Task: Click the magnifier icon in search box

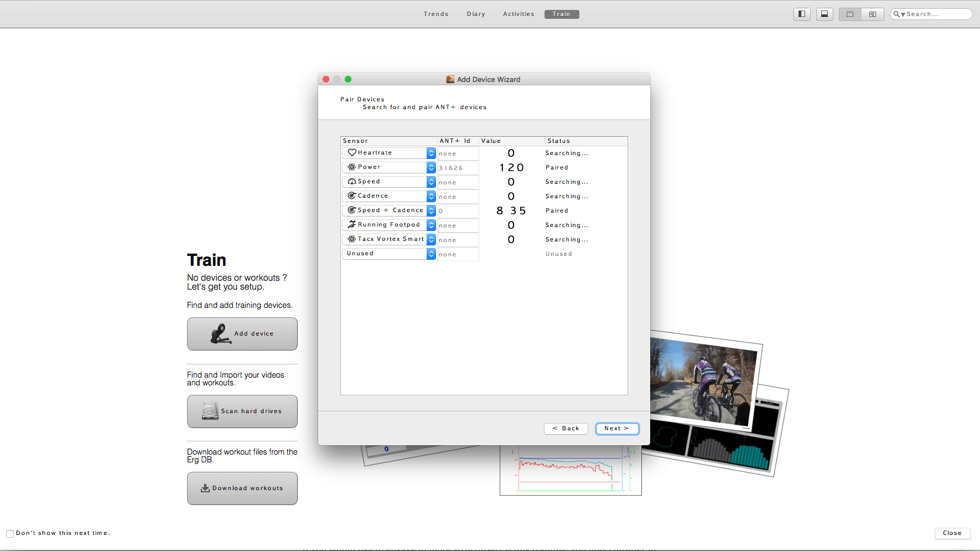Action: click(897, 14)
